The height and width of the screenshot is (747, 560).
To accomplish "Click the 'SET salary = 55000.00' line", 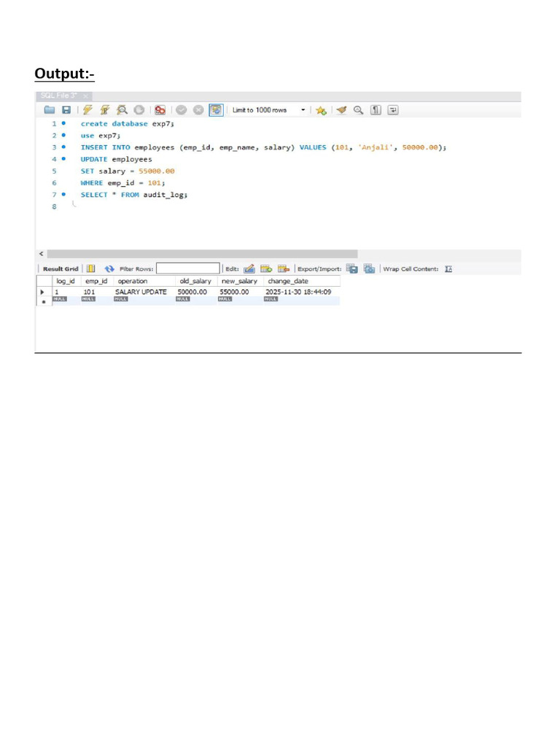I will coord(128,171).
